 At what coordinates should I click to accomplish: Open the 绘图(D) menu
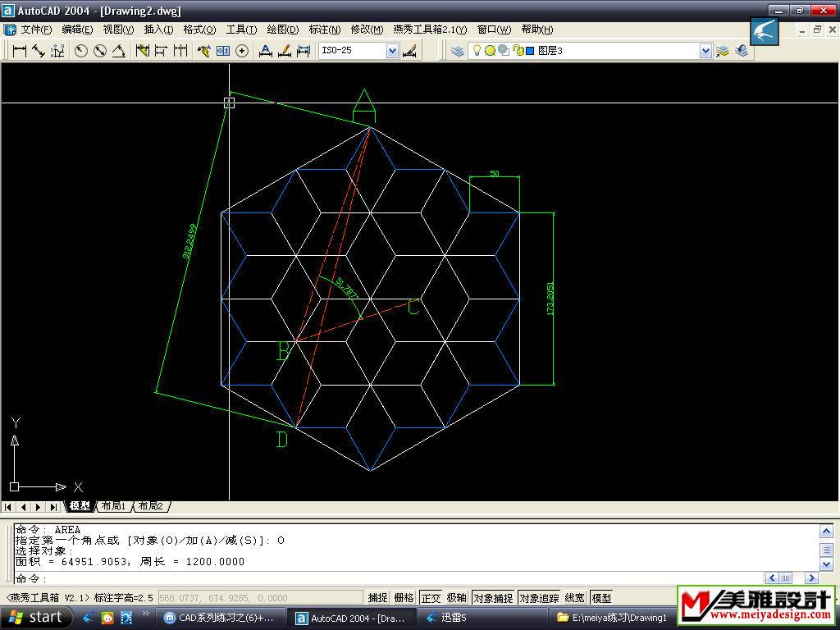283,30
